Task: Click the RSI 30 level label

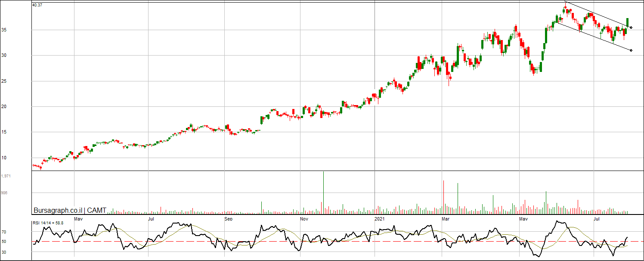Action: [3, 251]
